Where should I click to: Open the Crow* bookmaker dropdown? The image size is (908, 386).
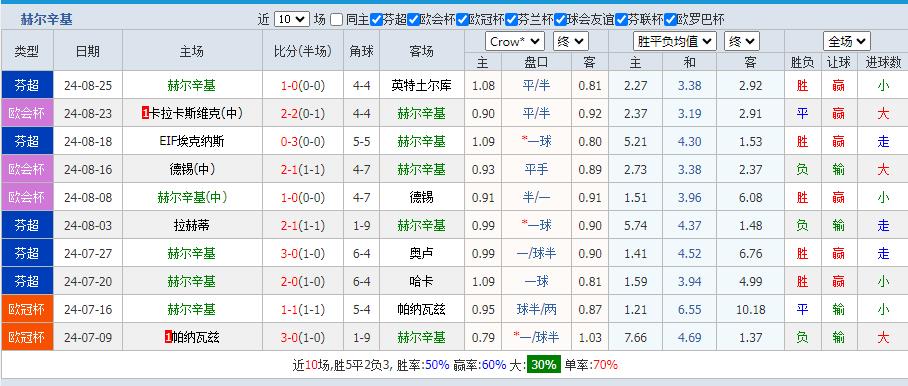click(514, 41)
